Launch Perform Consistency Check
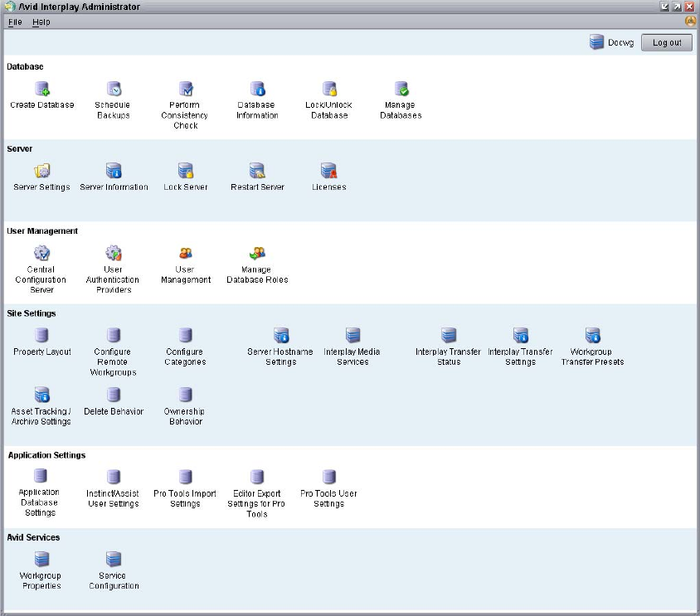The width and height of the screenshot is (700, 616). click(x=186, y=89)
